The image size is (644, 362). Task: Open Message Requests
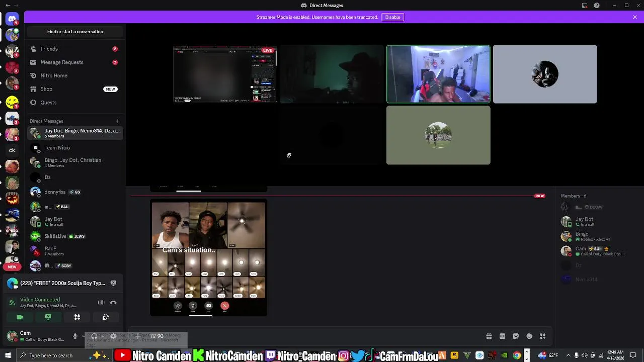click(x=74, y=62)
